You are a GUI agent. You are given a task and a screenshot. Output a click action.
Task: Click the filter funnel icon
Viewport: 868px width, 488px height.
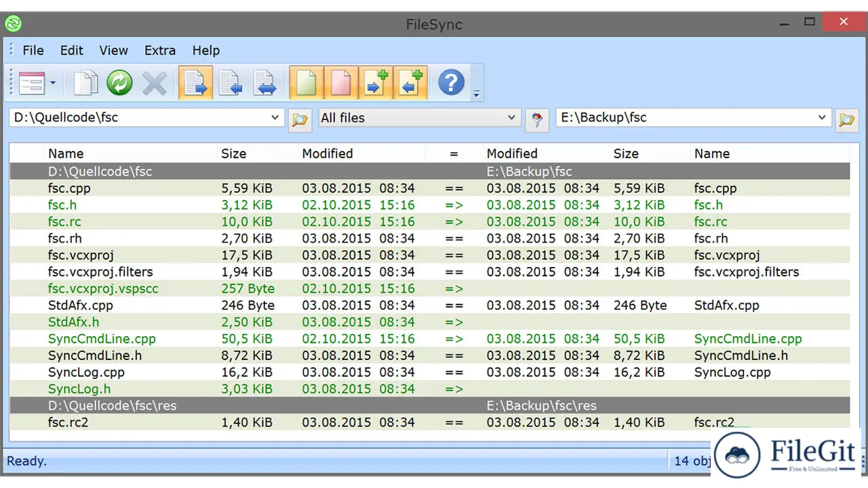coord(537,119)
